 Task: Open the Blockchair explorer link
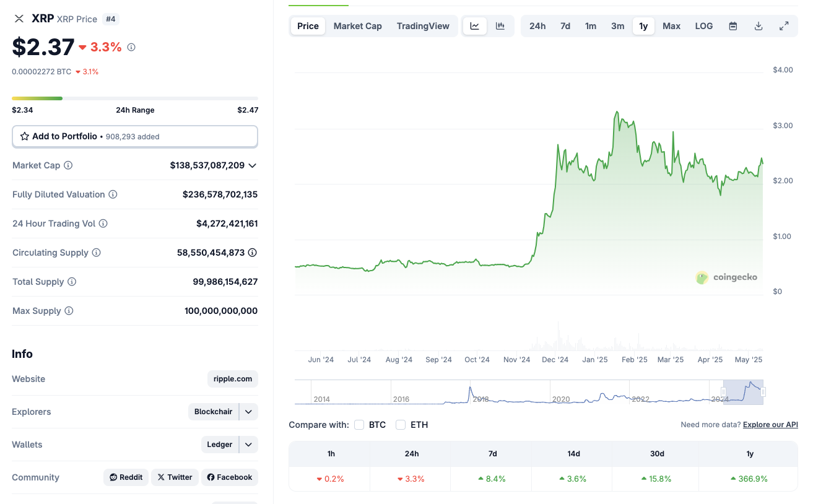(214, 412)
